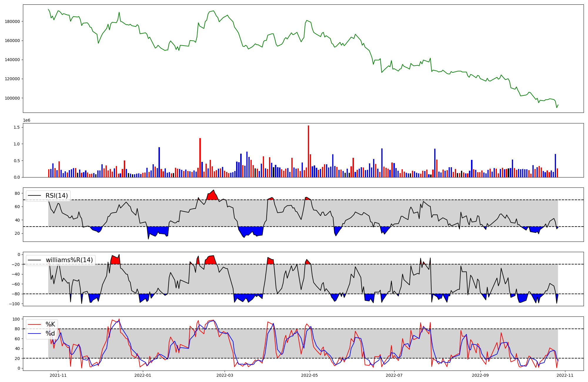Click the blue %d legend line sample

point(34,334)
